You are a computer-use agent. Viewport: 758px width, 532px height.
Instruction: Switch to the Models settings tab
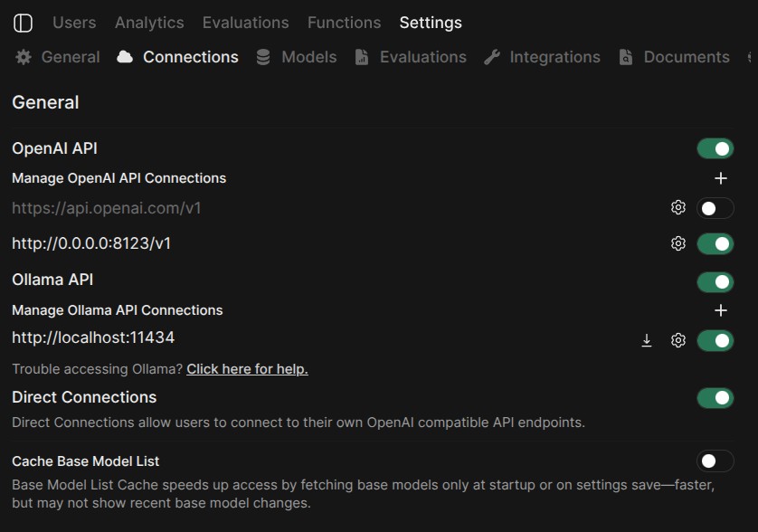point(297,57)
